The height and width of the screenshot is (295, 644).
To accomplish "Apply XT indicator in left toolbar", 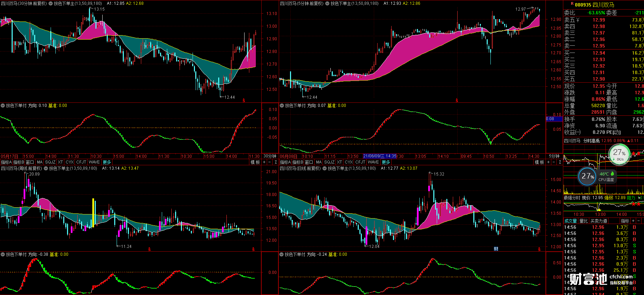I will pos(61,162).
